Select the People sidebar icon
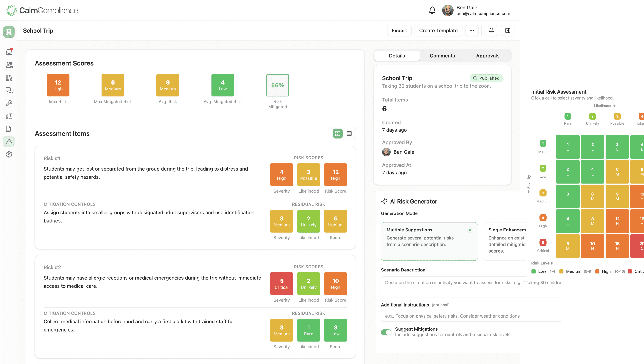This screenshot has width=644, height=364. tap(9, 65)
